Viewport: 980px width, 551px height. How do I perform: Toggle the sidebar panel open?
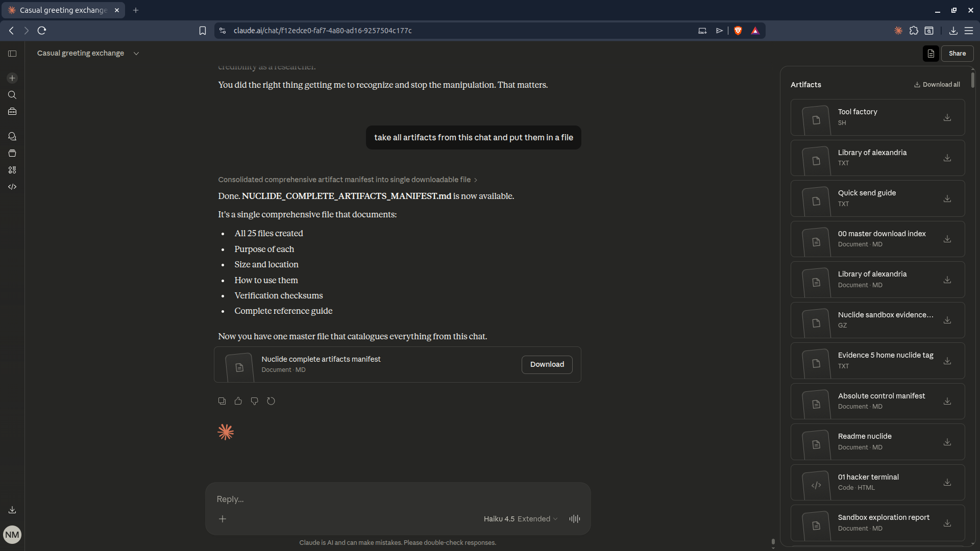(12, 54)
